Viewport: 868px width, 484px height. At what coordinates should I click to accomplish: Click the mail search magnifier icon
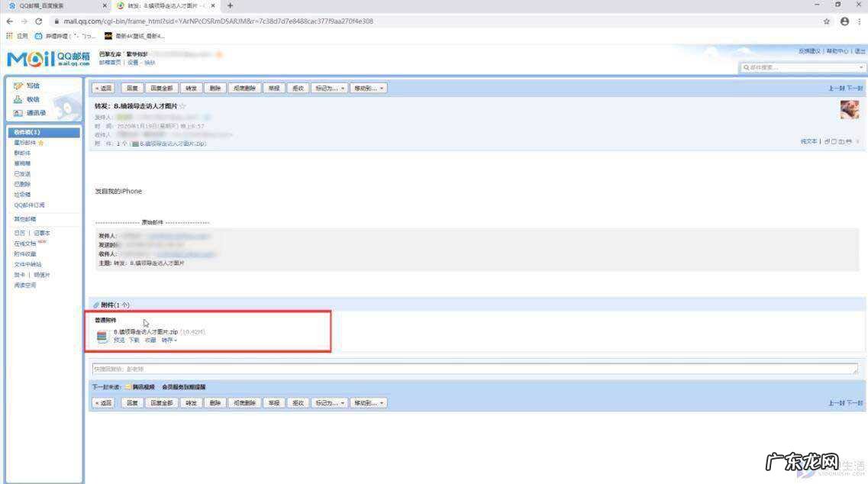(746, 67)
